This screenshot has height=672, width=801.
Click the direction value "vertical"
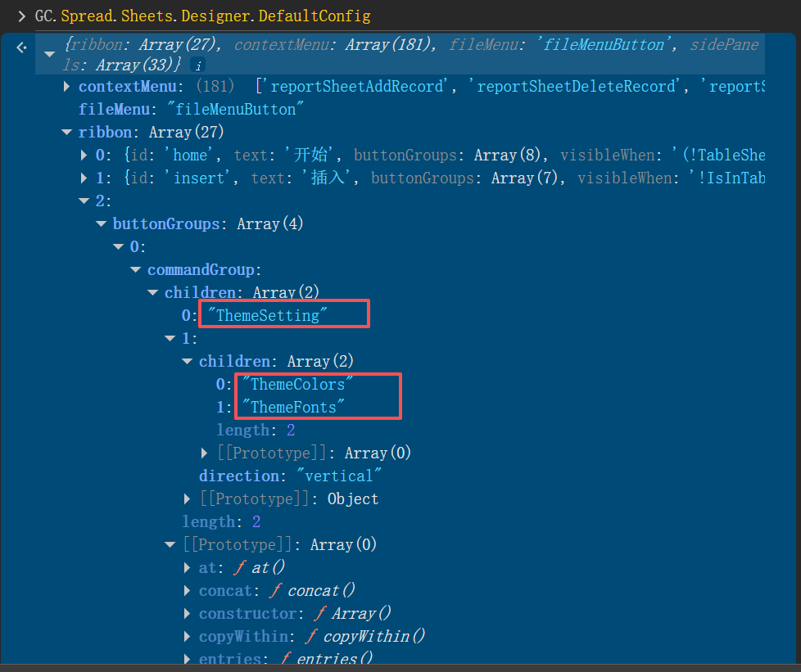(x=339, y=476)
